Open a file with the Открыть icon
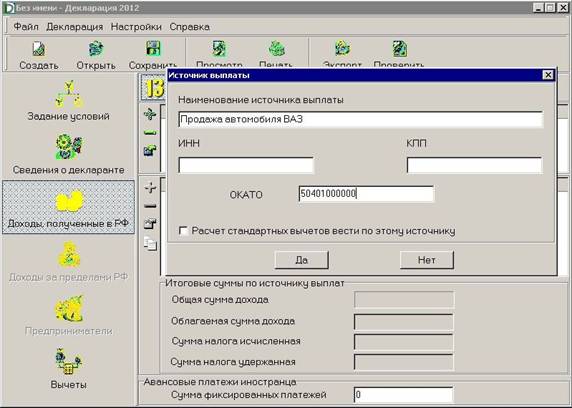 (96, 49)
